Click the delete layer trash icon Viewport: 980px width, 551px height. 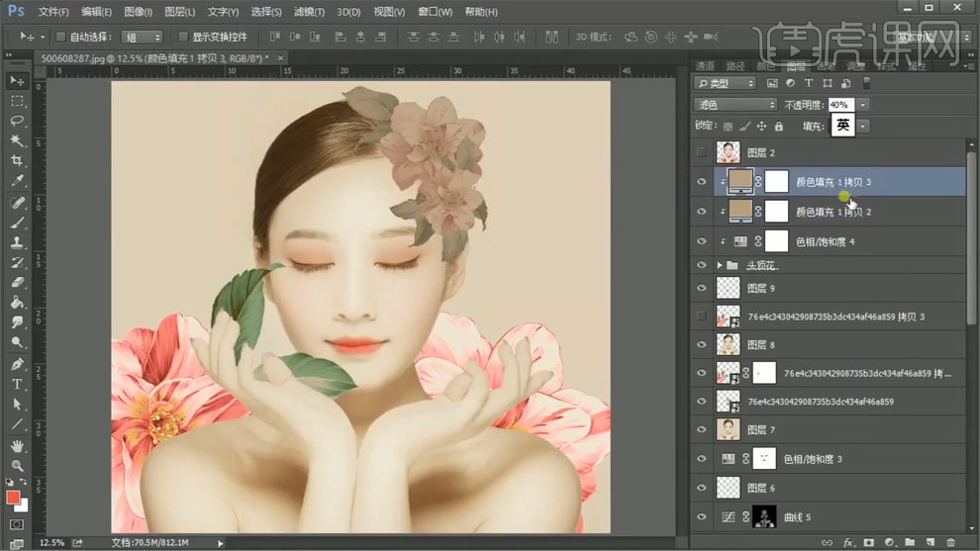(x=949, y=542)
